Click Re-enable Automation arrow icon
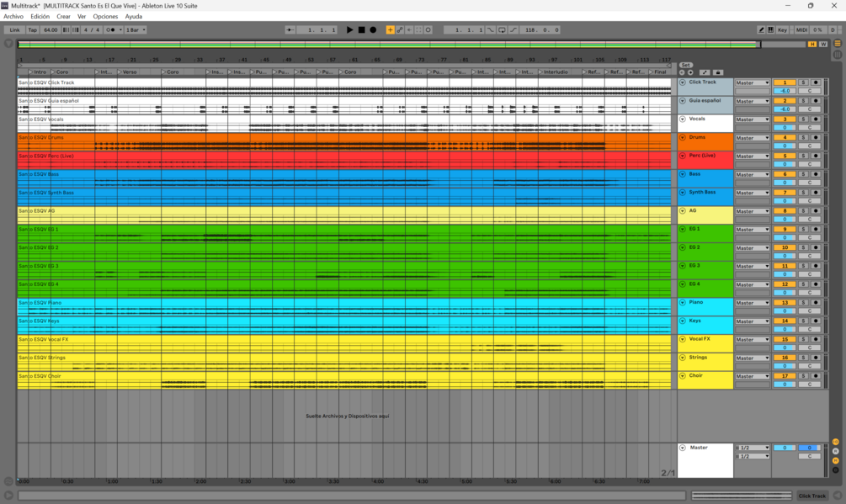Viewport: 846px width, 504px height. [409, 29]
